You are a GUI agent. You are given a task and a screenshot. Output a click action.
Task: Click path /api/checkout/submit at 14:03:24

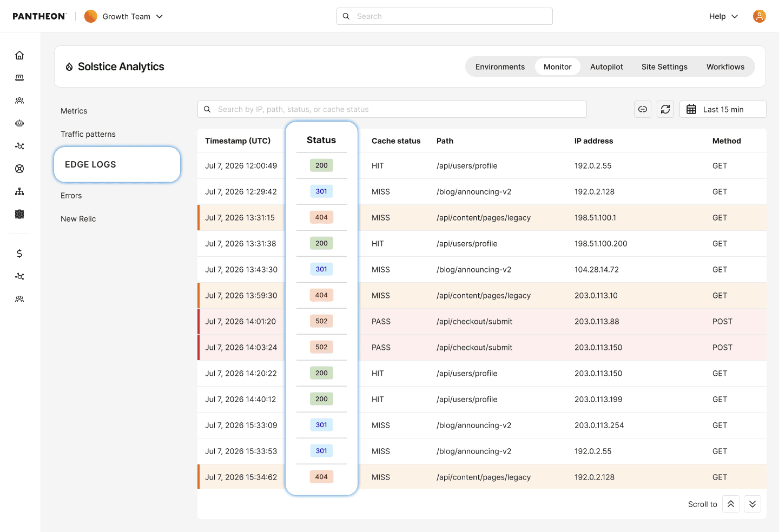[474, 348]
